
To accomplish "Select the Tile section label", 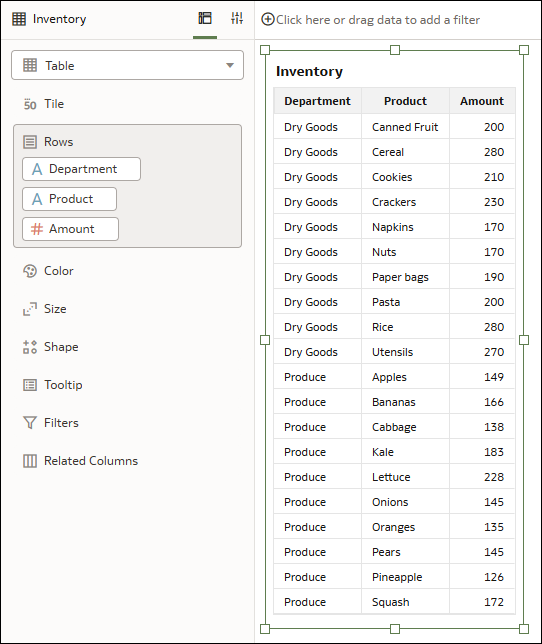I will click(54, 104).
